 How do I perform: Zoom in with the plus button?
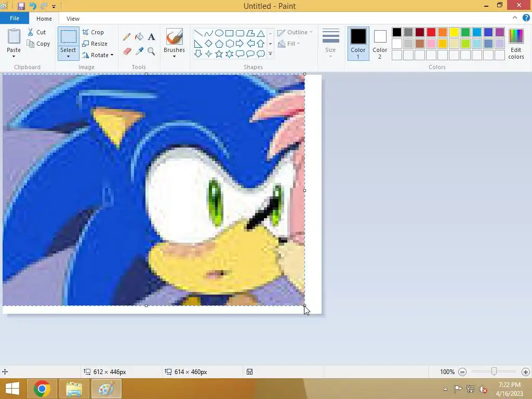tap(526, 372)
